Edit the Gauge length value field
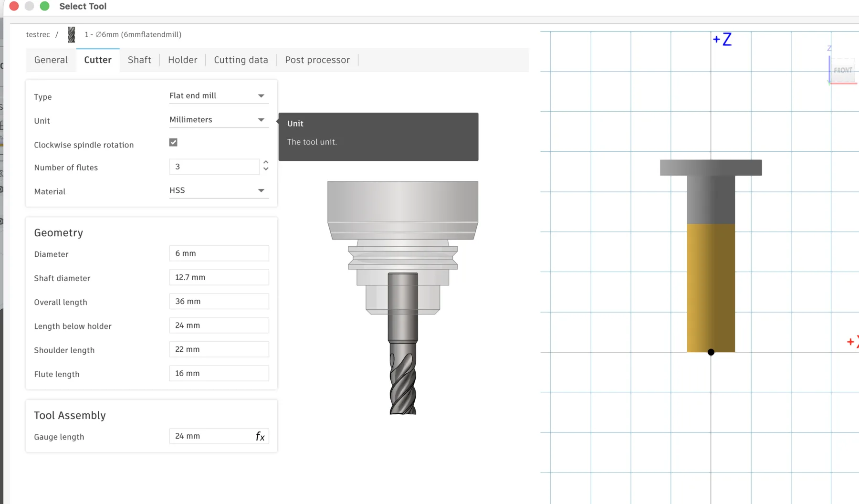The image size is (859, 504). pos(210,436)
